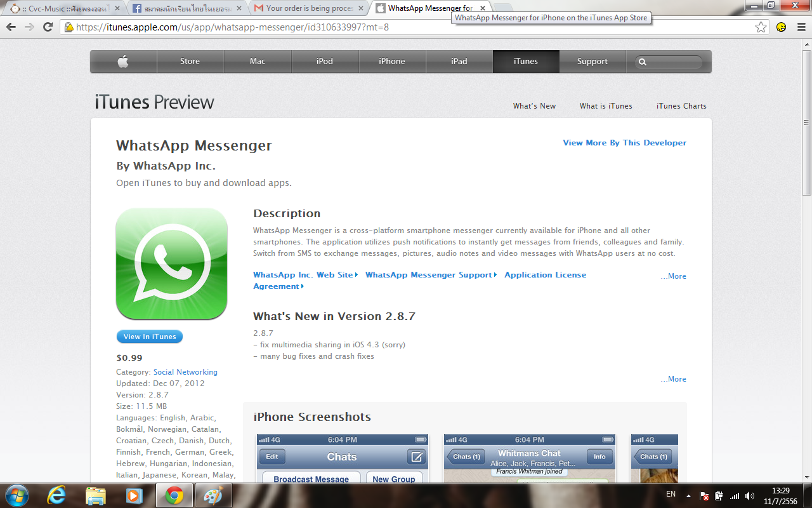Click View More By This Developer
Image resolution: width=812 pixels, height=508 pixels.
pos(625,143)
